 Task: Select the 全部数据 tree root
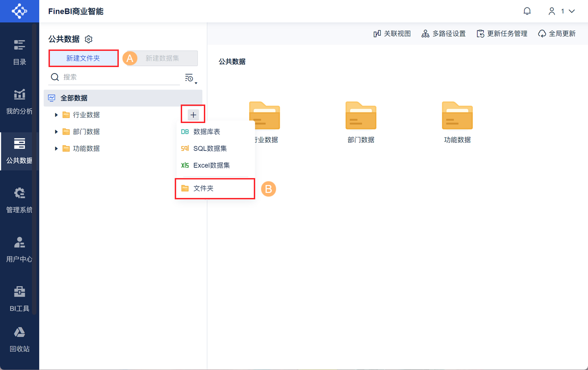click(123, 98)
